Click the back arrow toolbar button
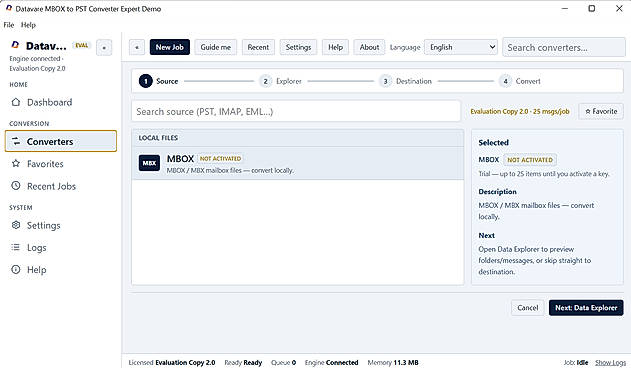 tap(137, 48)
